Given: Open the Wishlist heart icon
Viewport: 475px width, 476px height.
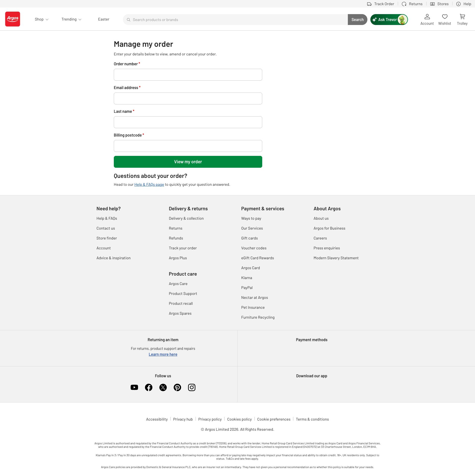Looking at the screenshot, I should point(445,19).
